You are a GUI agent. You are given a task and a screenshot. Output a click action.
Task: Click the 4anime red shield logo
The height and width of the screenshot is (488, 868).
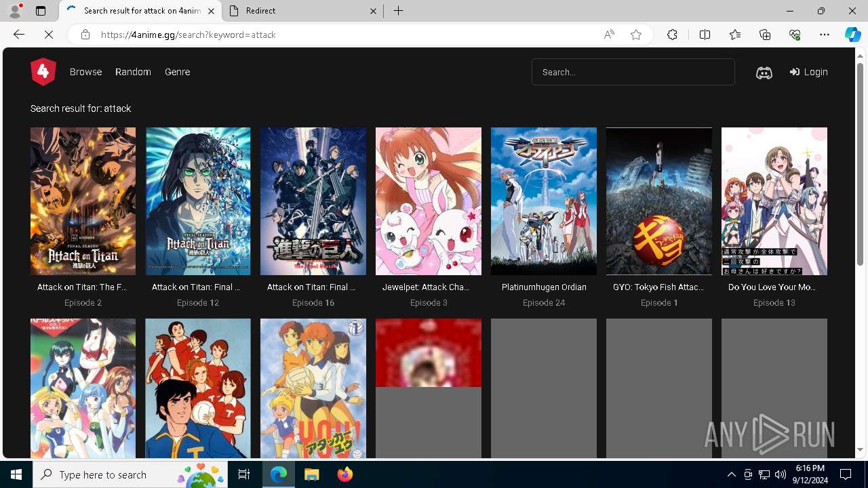point(43,72)
